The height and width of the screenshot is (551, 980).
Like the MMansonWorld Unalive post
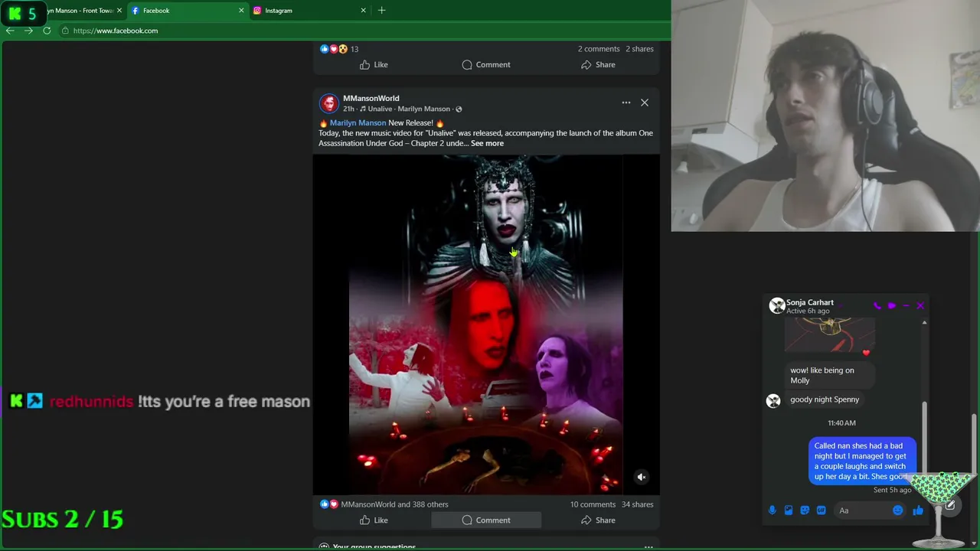point(374,520)
